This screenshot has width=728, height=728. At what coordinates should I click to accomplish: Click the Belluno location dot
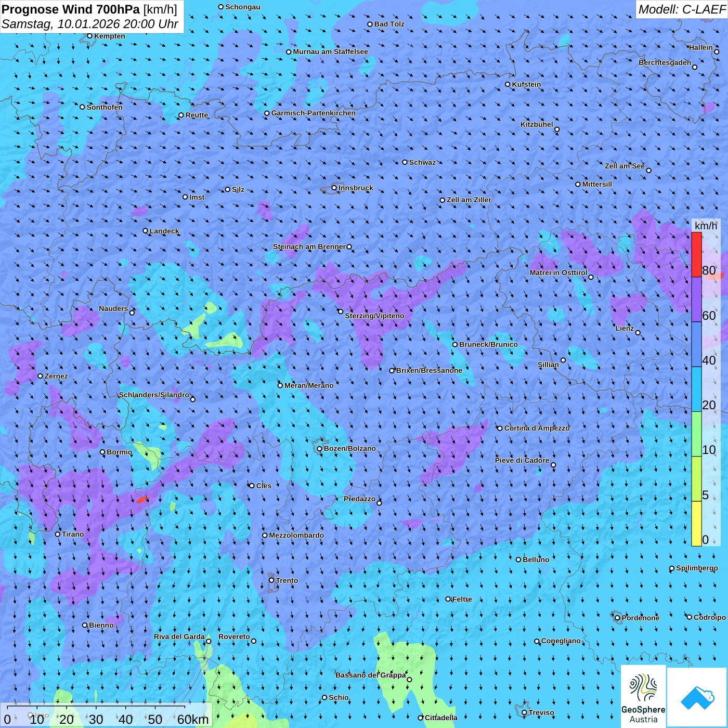pos(518,560)
